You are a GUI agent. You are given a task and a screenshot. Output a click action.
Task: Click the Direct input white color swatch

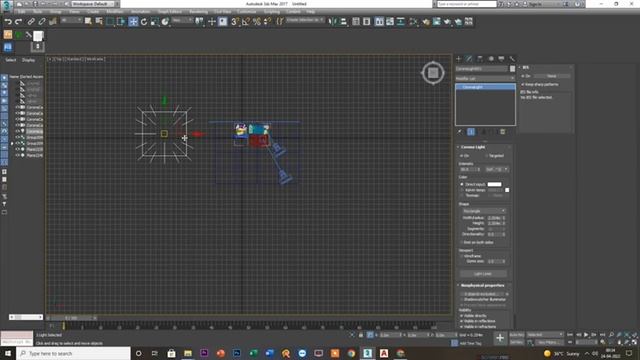(494, 184)
